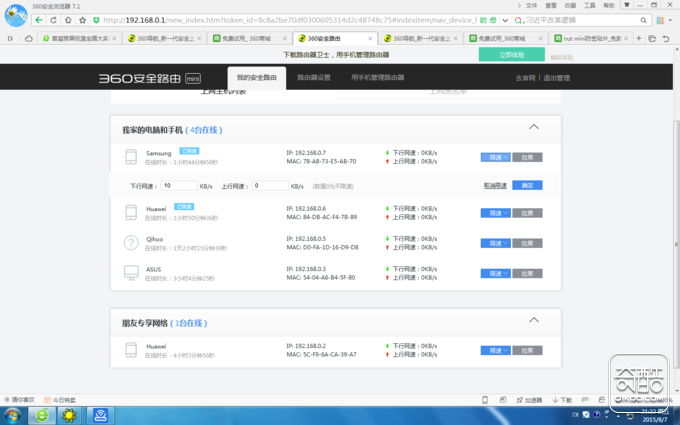Click 取消限速 link
This screenshot has height=425, width=680.
coord(495,186)
